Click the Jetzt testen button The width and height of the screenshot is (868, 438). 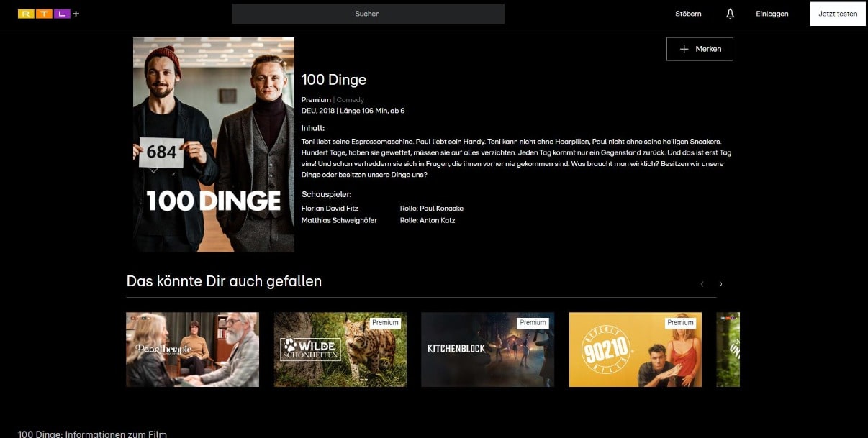click(x=838, y=14)
